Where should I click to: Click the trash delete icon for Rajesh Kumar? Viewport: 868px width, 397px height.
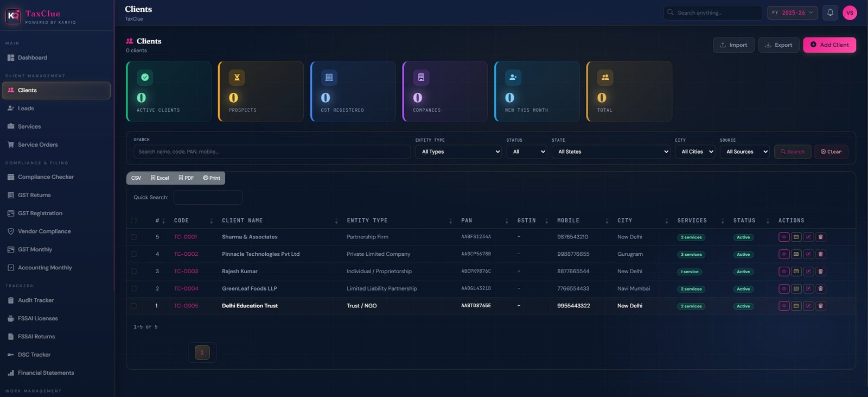coord(820,272)
